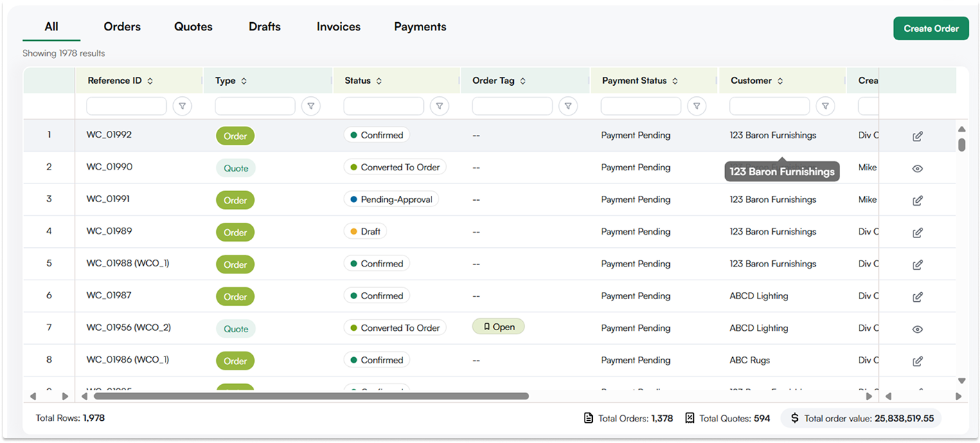Click eye view icon for WC_01990
980x443 pixels.
[918, 168]
